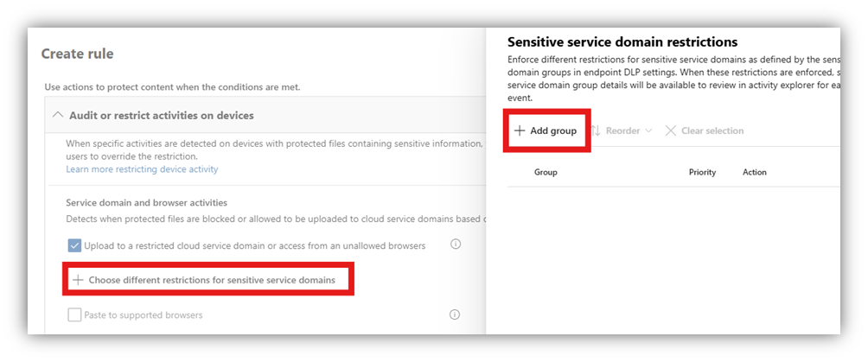This screenshot has width=868, height=362.
Task: Click the Priority column header
Action: [x=702, y=172]
